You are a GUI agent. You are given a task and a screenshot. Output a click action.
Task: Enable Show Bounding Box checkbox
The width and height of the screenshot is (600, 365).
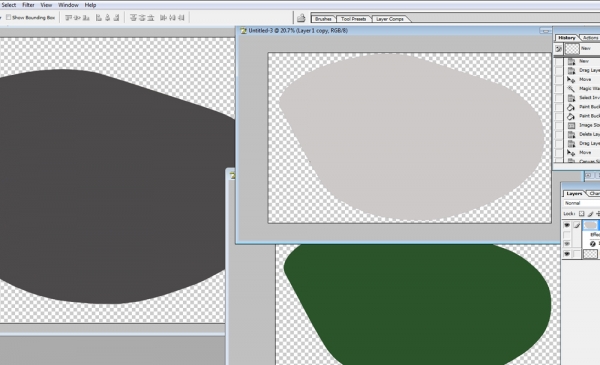(x=8, y=17)
